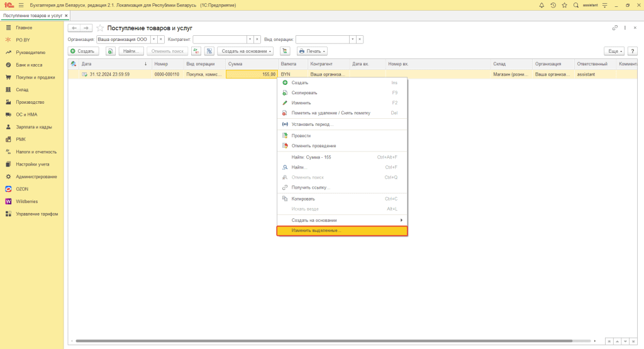Click the copy document icon next to Создать
644x349 pixels.
[110, 51]
